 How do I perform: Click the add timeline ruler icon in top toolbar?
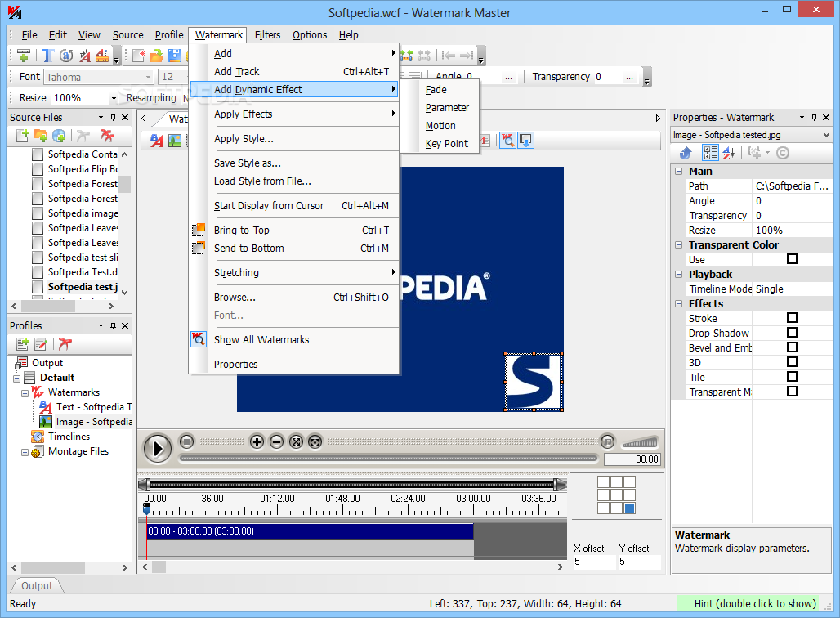tap(23, 56)
